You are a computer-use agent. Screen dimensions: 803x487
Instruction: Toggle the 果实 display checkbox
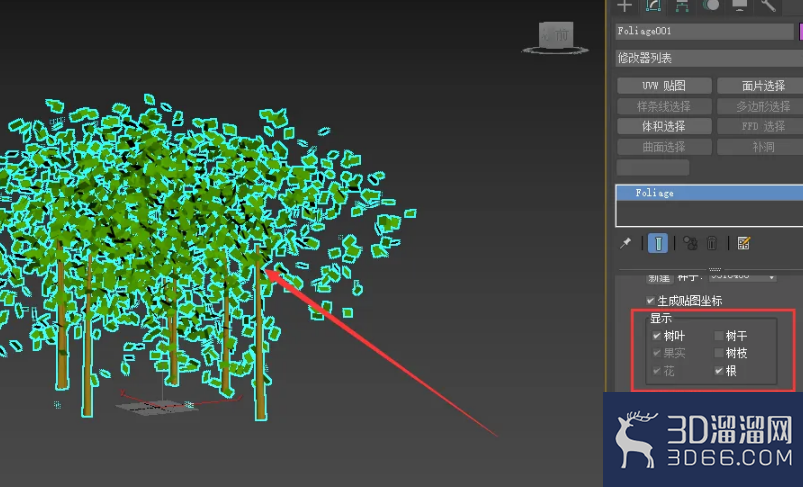click(657, 353)
